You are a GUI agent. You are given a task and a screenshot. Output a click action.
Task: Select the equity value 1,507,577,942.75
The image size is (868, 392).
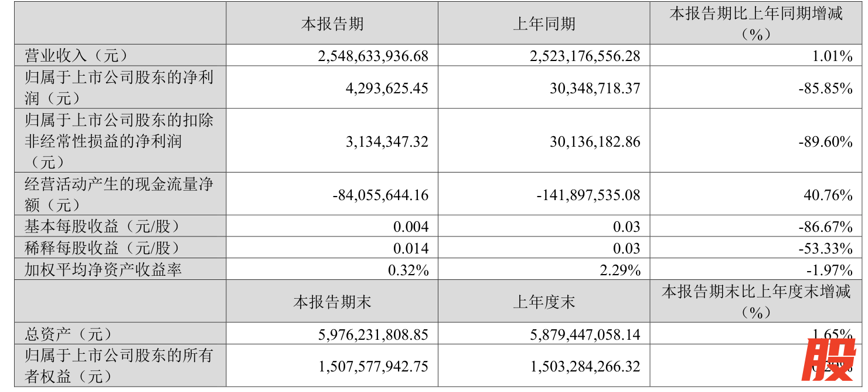373,366
